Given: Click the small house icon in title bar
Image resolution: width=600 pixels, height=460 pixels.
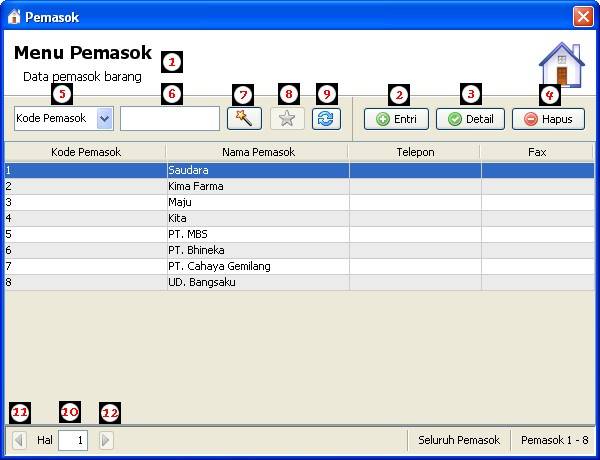Looking at the screenshot, I should (x=14, y=17).
